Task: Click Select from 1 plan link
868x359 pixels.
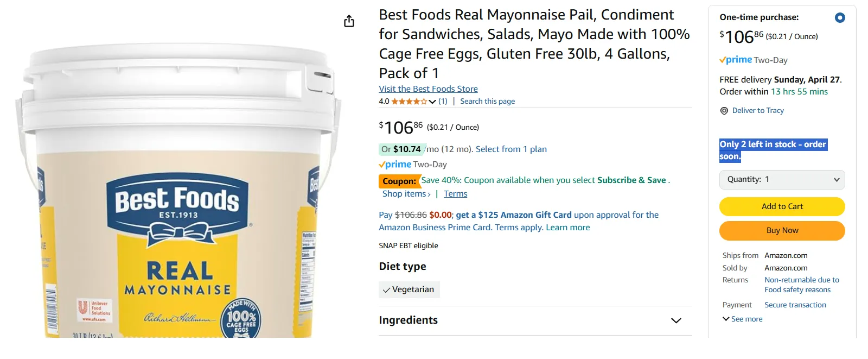Action: coord(511,149)
